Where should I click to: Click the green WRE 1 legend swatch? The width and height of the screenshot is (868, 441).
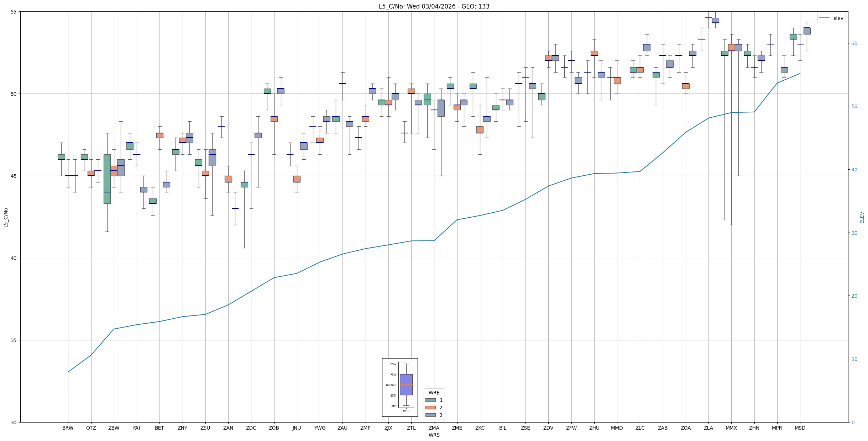pos(430,400)
